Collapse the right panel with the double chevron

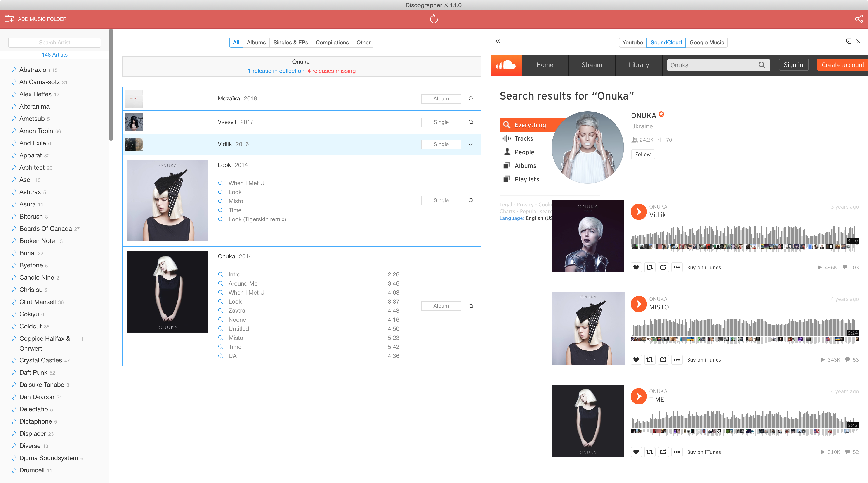(498, 41)
